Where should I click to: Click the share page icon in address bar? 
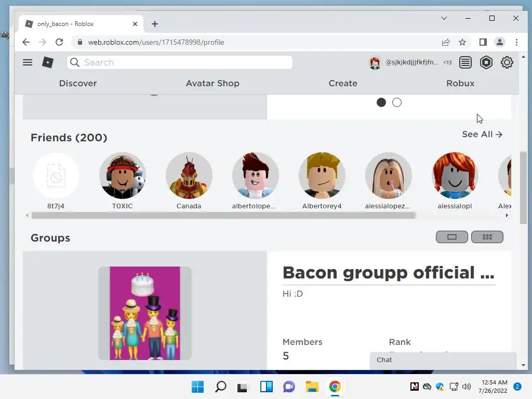pyautogui.click(x=445, y=42)
